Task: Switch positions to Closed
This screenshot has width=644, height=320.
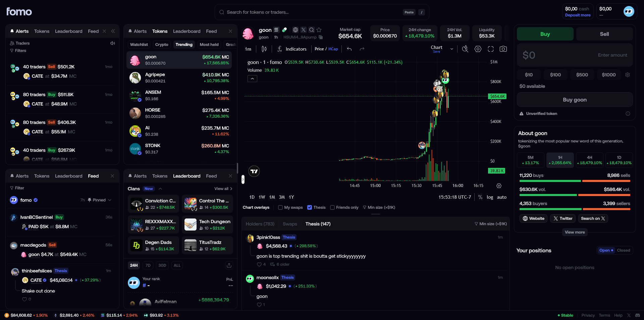Action: click(x=624, y=250)
